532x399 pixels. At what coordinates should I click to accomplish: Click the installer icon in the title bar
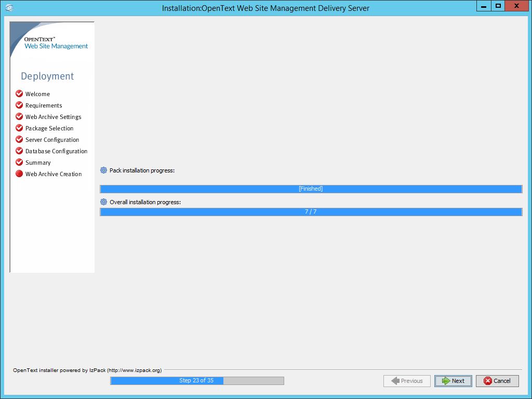9,7
